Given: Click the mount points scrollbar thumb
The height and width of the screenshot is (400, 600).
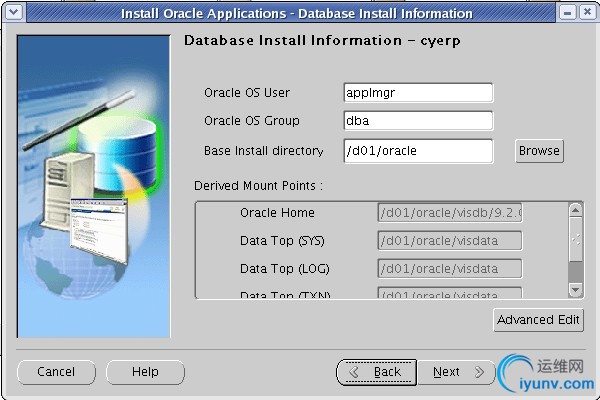Looking at the screenshot, I should 576,240.
